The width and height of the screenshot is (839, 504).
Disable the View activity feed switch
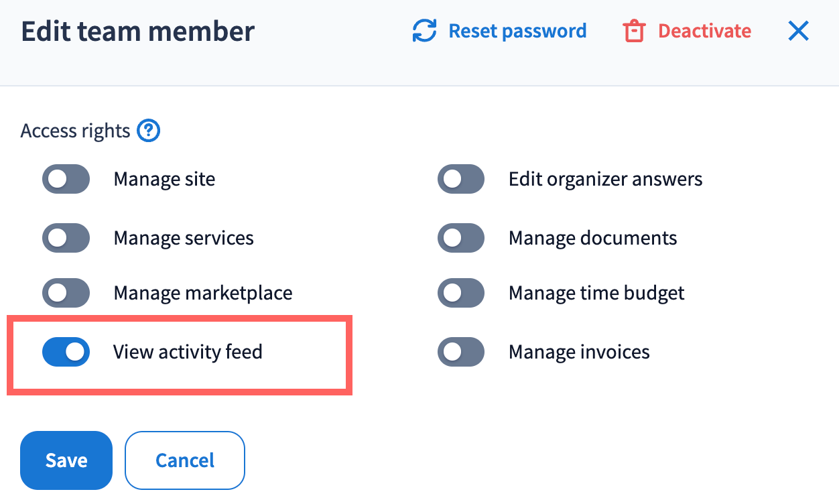pyautogui.click(x=66, y=352)
